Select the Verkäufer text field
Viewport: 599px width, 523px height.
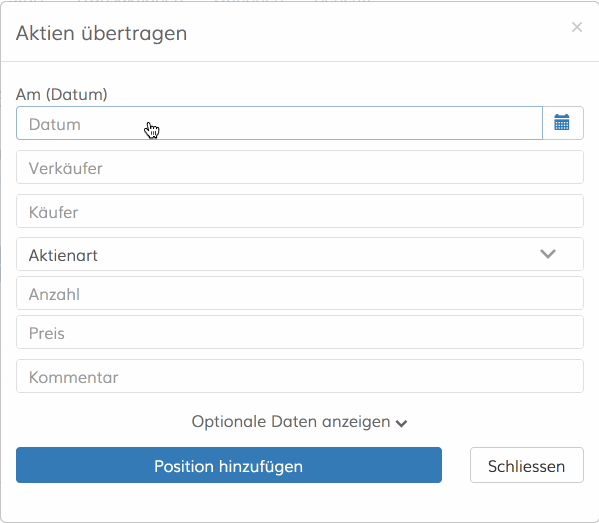coord(300,167)
